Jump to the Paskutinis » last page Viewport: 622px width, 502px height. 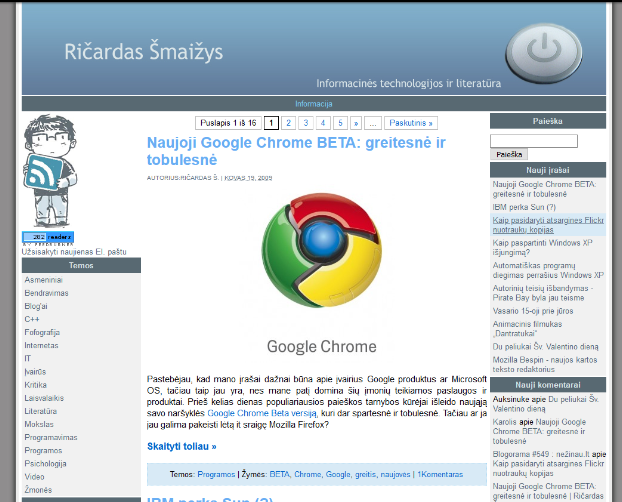[x=411, y=123]
